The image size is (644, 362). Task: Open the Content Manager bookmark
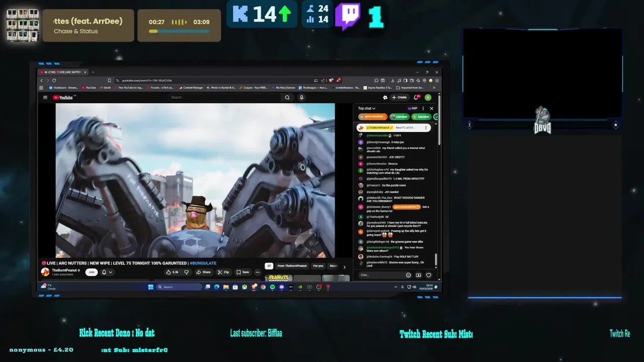[x=191, y=87]
